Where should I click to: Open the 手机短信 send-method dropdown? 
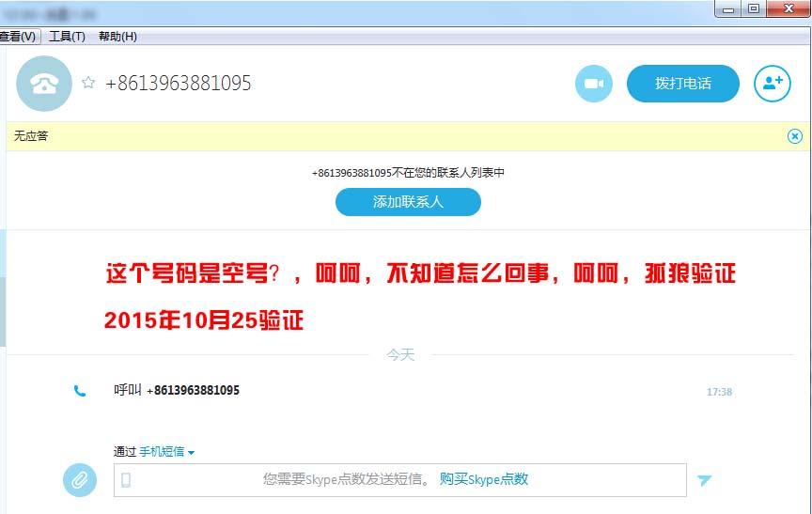166,452
